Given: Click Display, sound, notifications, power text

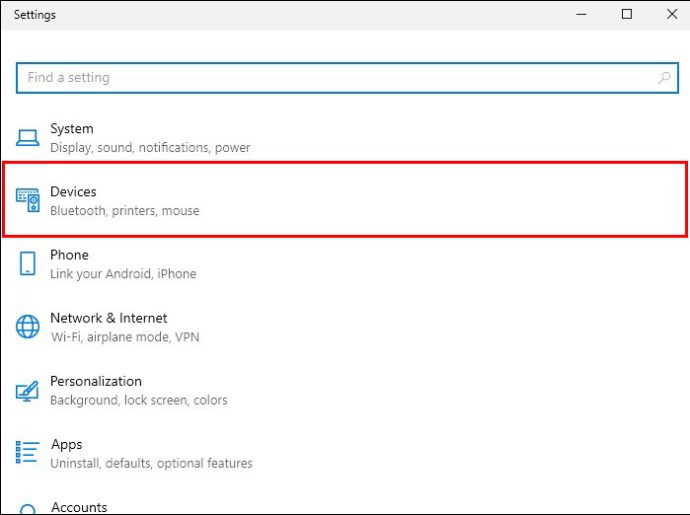Looking at the screenshot, I should [150, 147].
